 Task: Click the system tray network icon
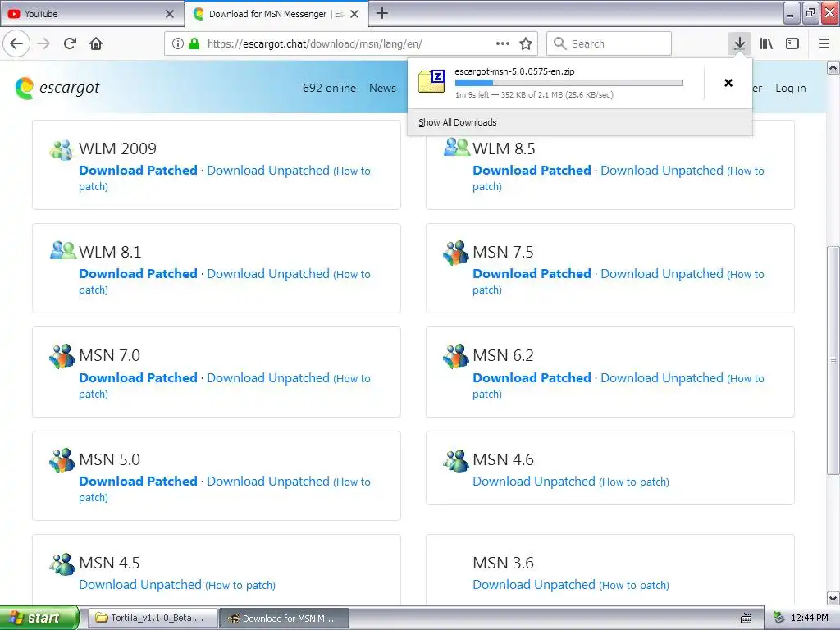[x=779, y=618]
